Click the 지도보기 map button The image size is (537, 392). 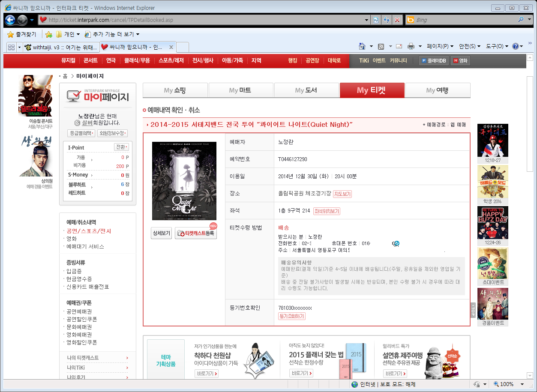342,194
